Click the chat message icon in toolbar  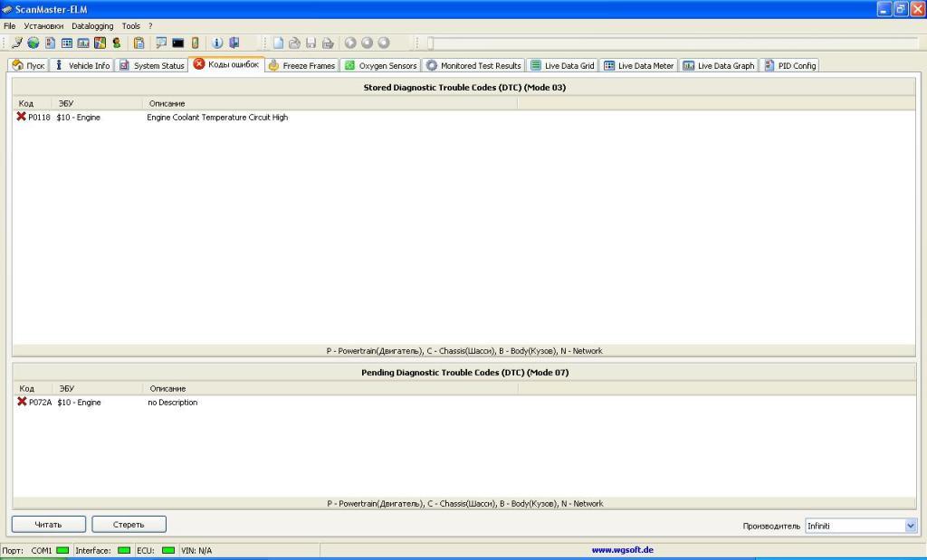(161, 43)
